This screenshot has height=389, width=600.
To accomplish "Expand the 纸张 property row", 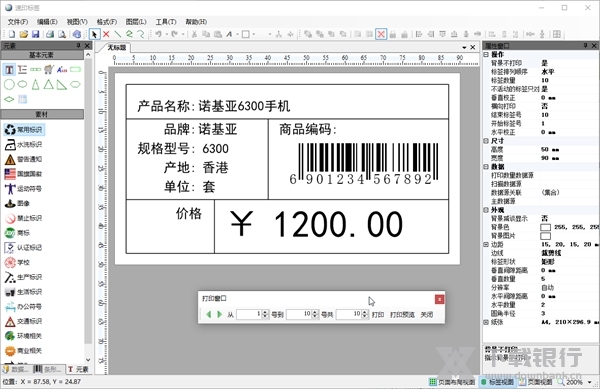I will point(486,322).
